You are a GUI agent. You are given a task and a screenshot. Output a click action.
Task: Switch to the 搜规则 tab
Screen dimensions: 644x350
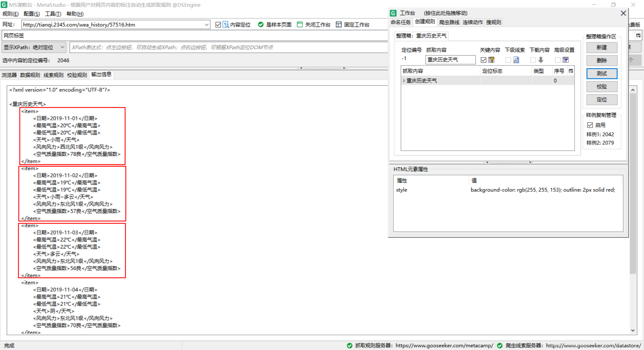click(494, 22)
